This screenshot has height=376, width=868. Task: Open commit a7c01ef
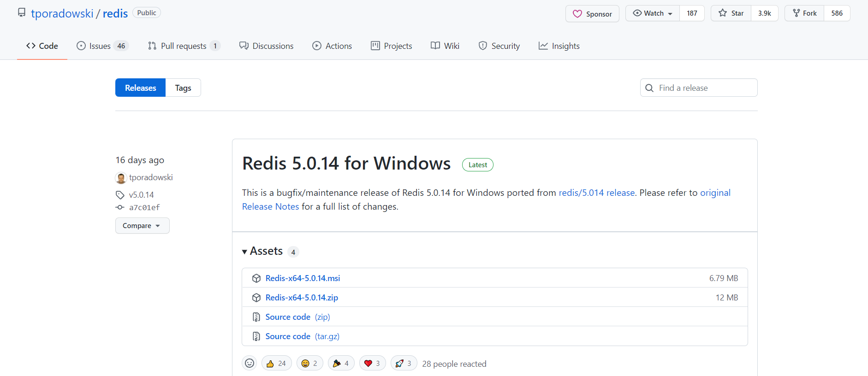(144, 207)
